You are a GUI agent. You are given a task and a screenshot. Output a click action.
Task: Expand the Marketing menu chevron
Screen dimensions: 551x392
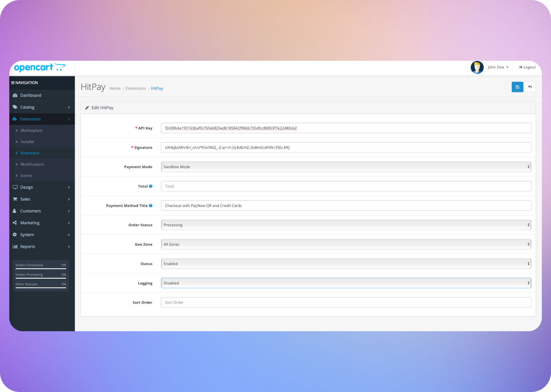tap(69, 223)
